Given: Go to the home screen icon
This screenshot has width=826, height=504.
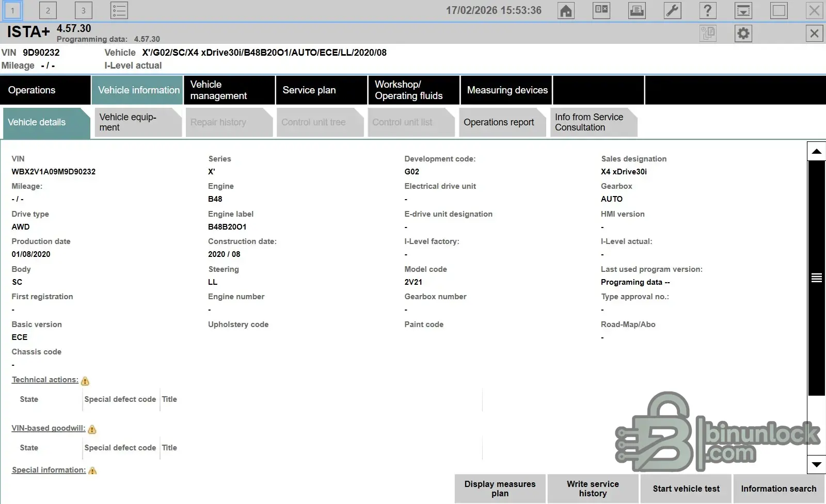Looking at the screenshot, I should click(x=566, y=11).
